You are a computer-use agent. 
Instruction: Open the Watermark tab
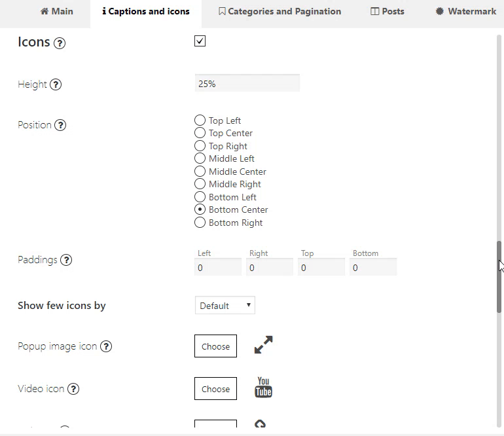coord(466,12)
